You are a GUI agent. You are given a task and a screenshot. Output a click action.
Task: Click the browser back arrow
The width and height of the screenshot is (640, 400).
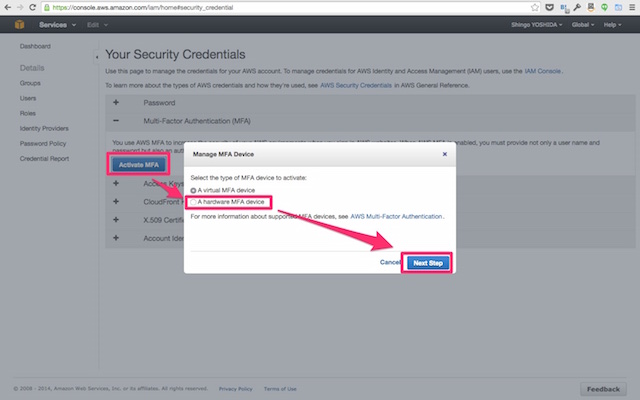coord(7,7)
